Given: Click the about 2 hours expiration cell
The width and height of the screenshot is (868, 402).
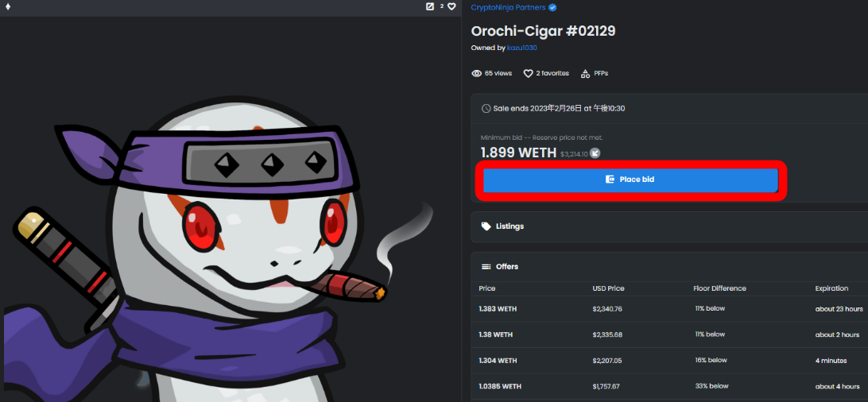Looking at the screenshot, I should click(x=837, y=334).
